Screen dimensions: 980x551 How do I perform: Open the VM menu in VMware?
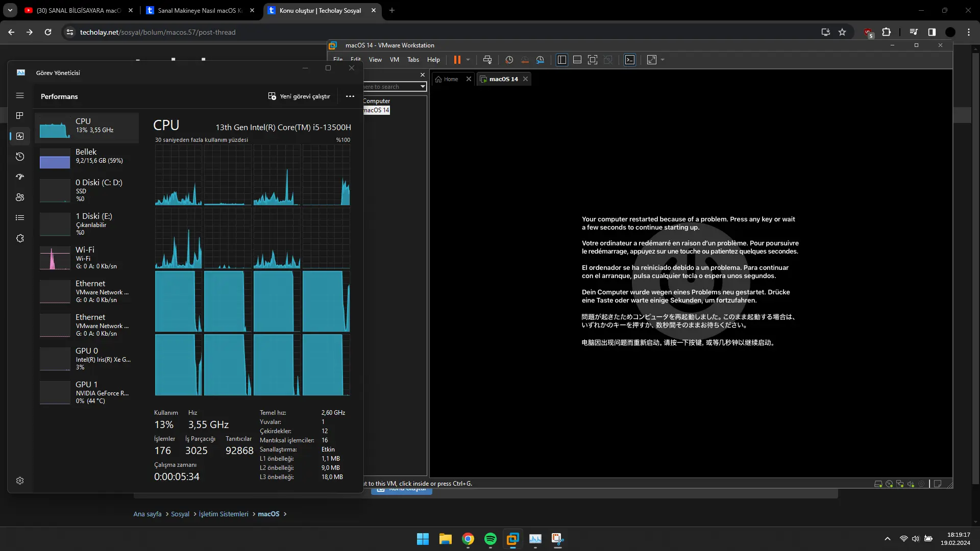coord(395,60)
